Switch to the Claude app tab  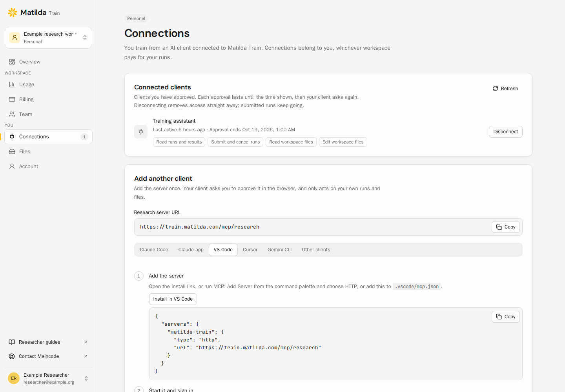click(x=191, y=250)
